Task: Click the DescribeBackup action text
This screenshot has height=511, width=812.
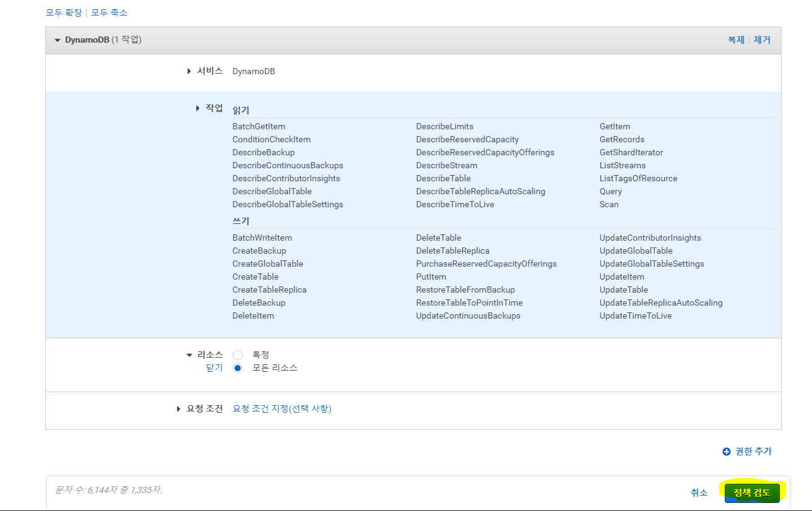Action: (x=264, y=152)
